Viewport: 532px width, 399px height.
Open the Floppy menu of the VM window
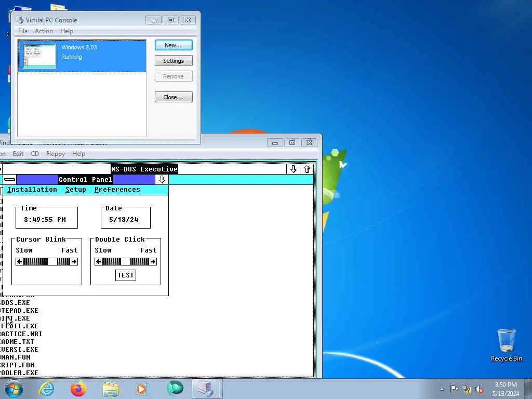tap(55, 154)
